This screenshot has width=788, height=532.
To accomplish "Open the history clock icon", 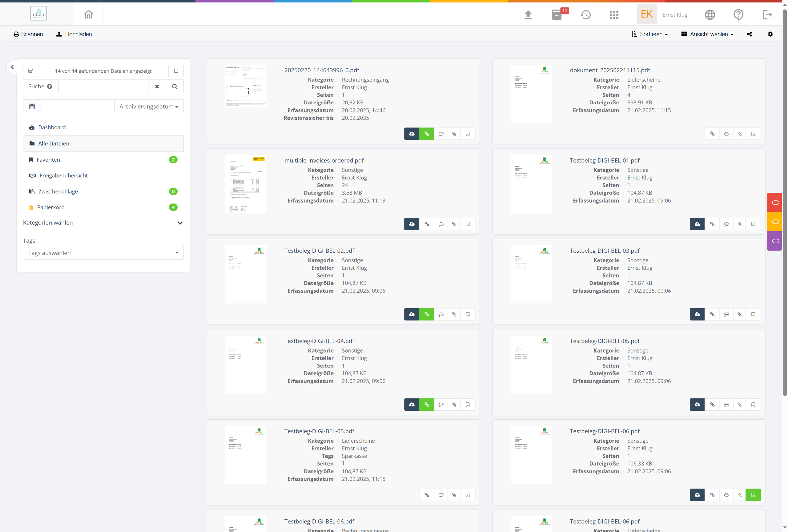I will click(585, 14).
